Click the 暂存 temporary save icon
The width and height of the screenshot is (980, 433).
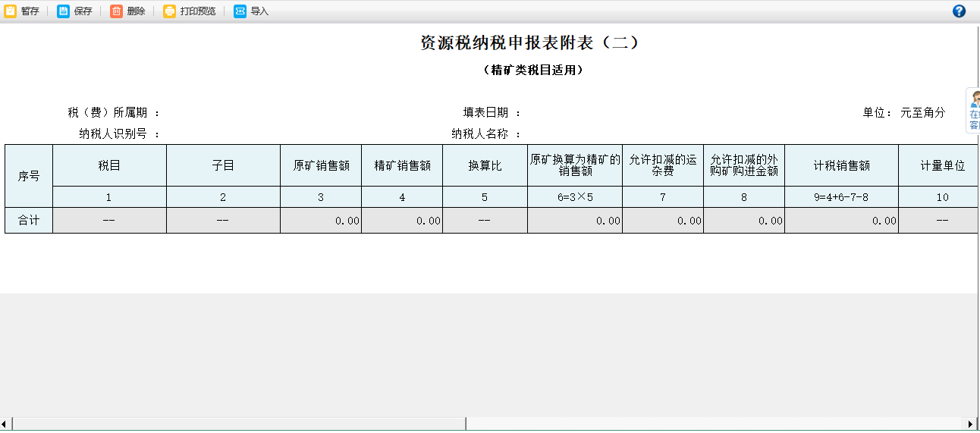11,11
